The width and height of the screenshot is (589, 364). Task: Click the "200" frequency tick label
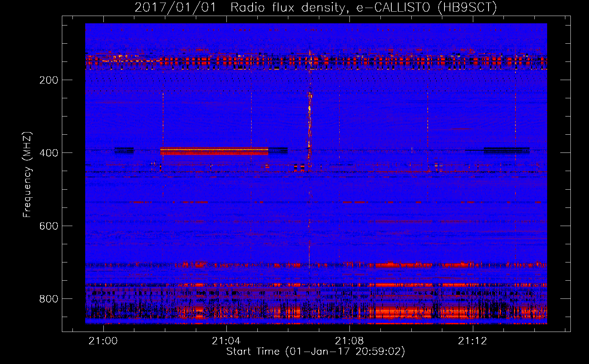tap(49, 80)
